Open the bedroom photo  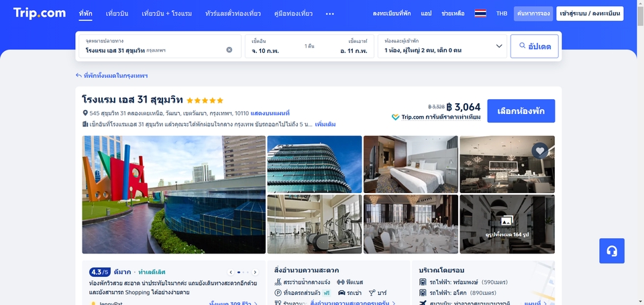(411, 164)
